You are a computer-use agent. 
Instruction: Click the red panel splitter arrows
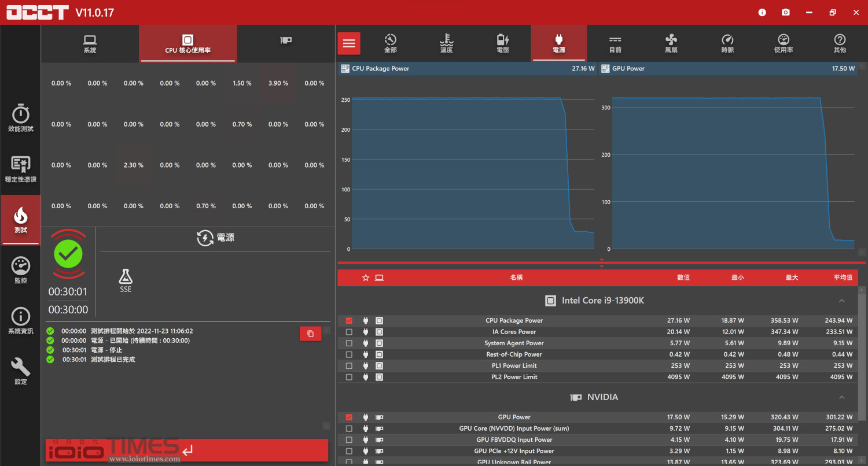coord(602,263)
